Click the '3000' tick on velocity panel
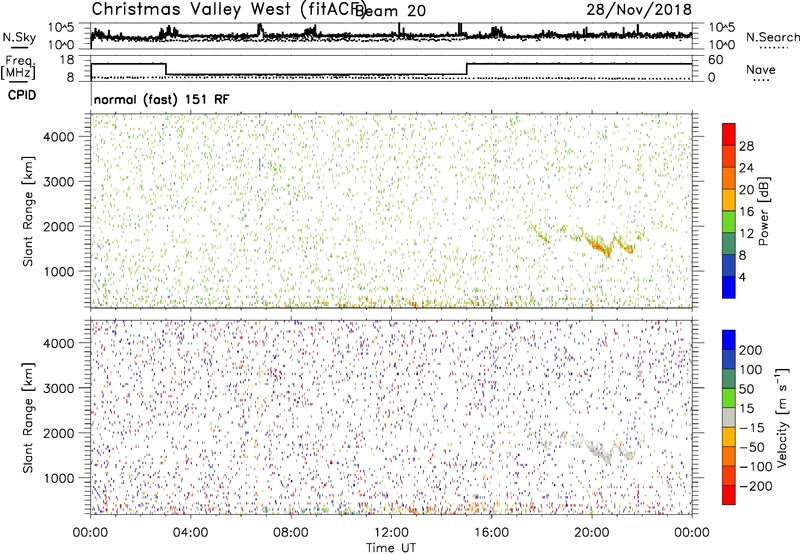This screenshot has height=554, width=800. tap(59, 389)
